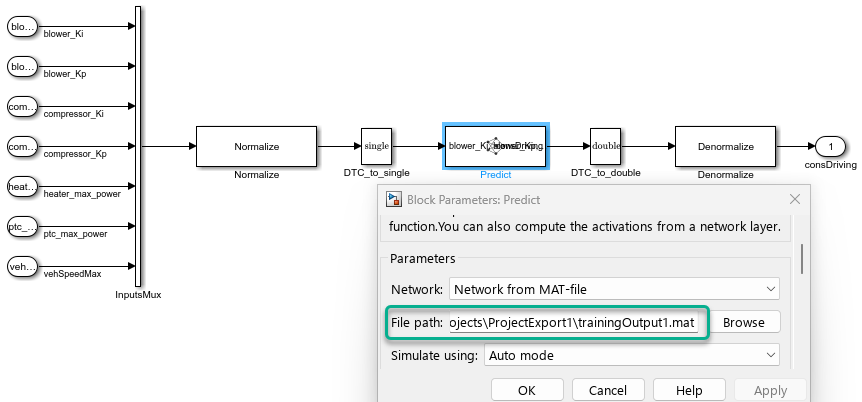This screenshot has width=862, height=402.
Task: Select the heater_max_power input port block
Action: [x=23, y=187]
